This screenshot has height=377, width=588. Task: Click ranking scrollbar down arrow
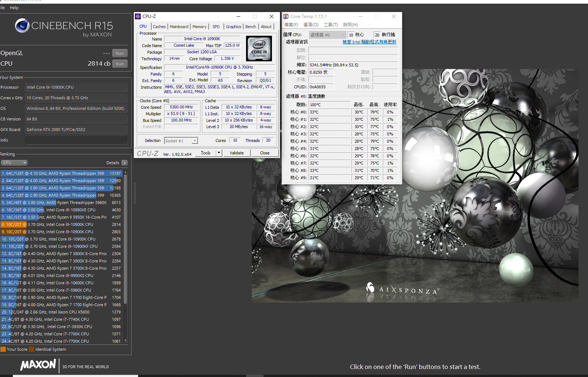click(x=125, y=341)
